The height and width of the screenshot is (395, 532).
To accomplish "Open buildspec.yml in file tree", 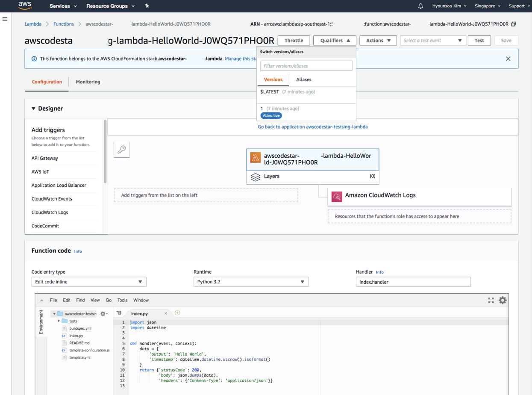I will click(x=80, y=328).
